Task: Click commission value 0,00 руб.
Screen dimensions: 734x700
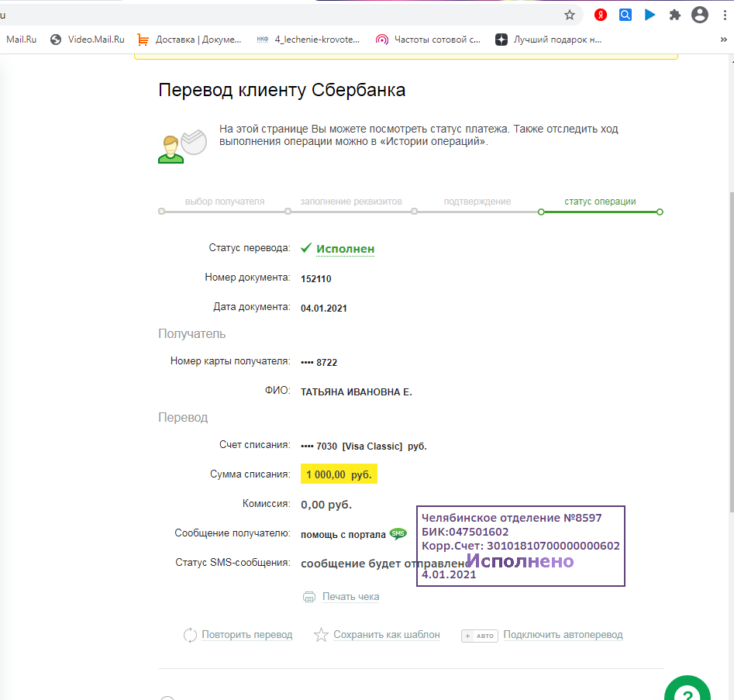Action: [326, 505]
